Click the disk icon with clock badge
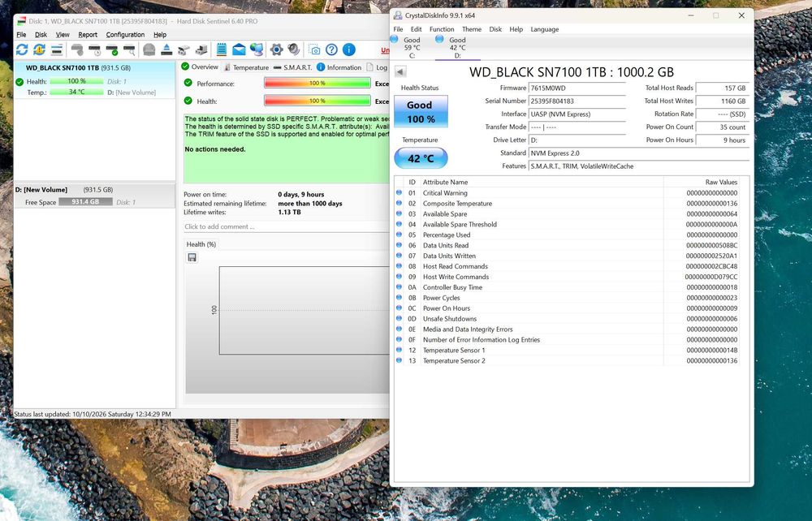This screenshot has height=521, width=812. tap(95, 50)
